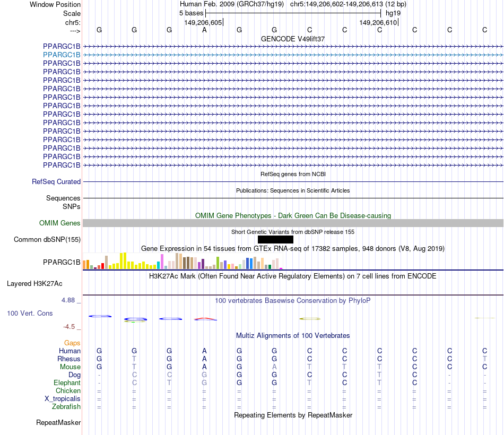The width and height of the screenshot is (504, 435).
Task: Click the red PhyloP conservation mark
Action: [x=205, y=319]
